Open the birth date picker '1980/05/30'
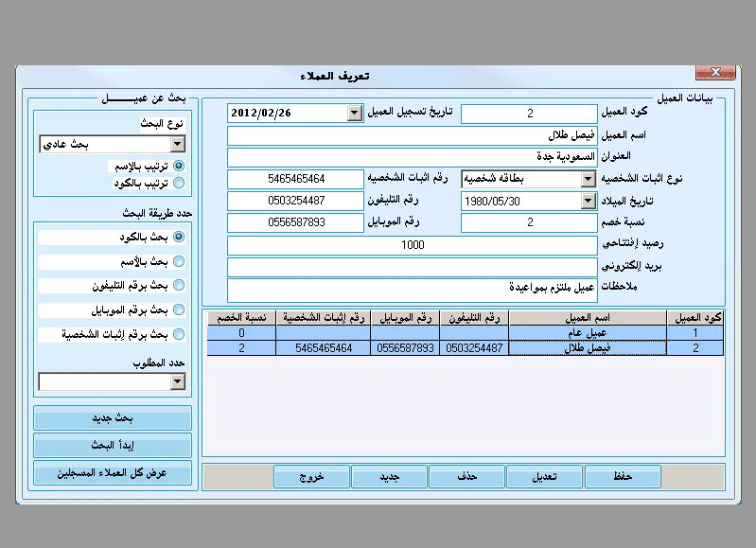 [588, 201]
